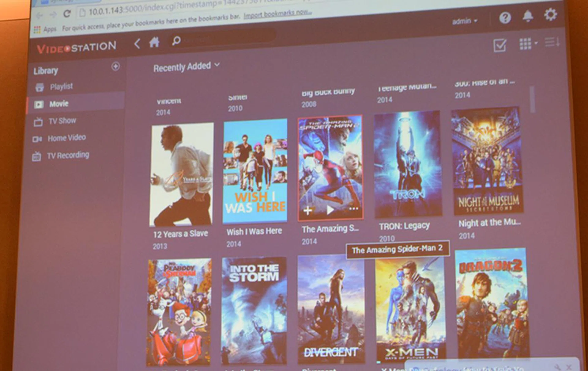This screenshot has width=588, height=371.
Task: Open the settings gear icon
Action: point(550,14)
